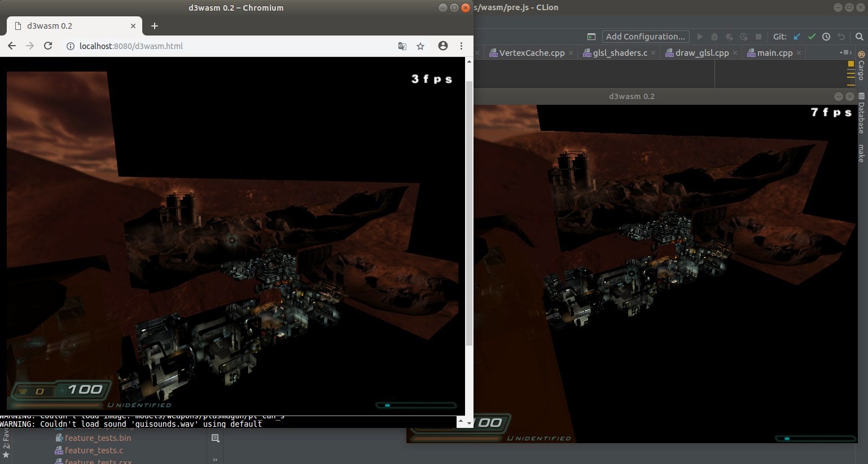Image resolution: width=868 pixels, height=464 pixels.
Task: Open Chromium three-dot menu
Action: click(x=461, y=46)
